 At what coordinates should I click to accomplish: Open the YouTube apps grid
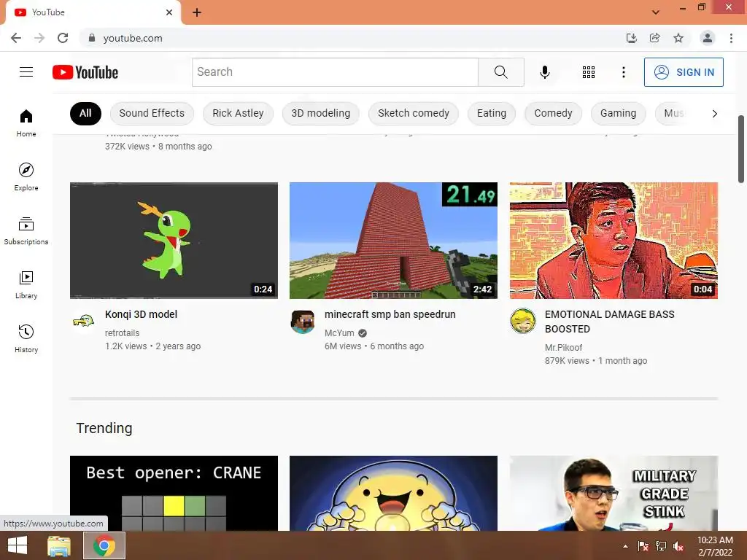[x=589, y=72]
